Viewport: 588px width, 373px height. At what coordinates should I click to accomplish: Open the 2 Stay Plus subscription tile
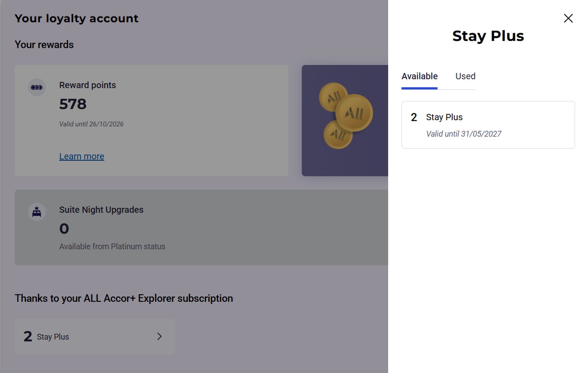(95, 337)
